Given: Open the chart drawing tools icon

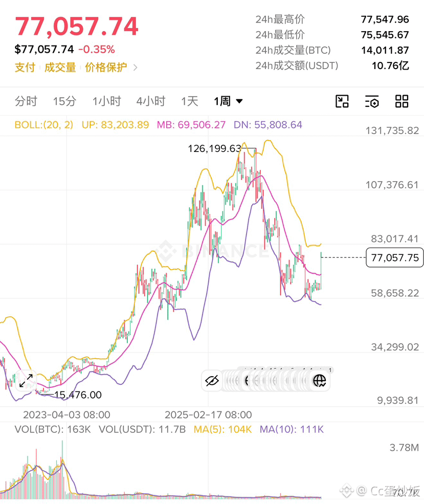Looking at the screenshot, I should point(342,101).
